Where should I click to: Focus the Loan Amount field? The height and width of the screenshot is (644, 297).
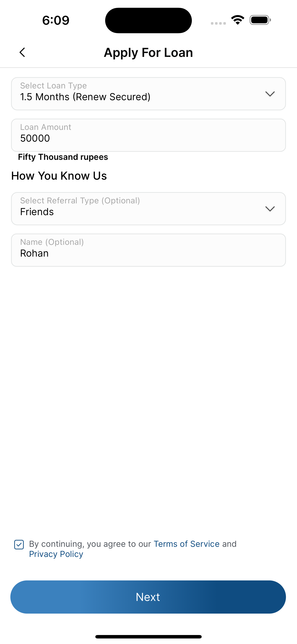coord(148,135)
